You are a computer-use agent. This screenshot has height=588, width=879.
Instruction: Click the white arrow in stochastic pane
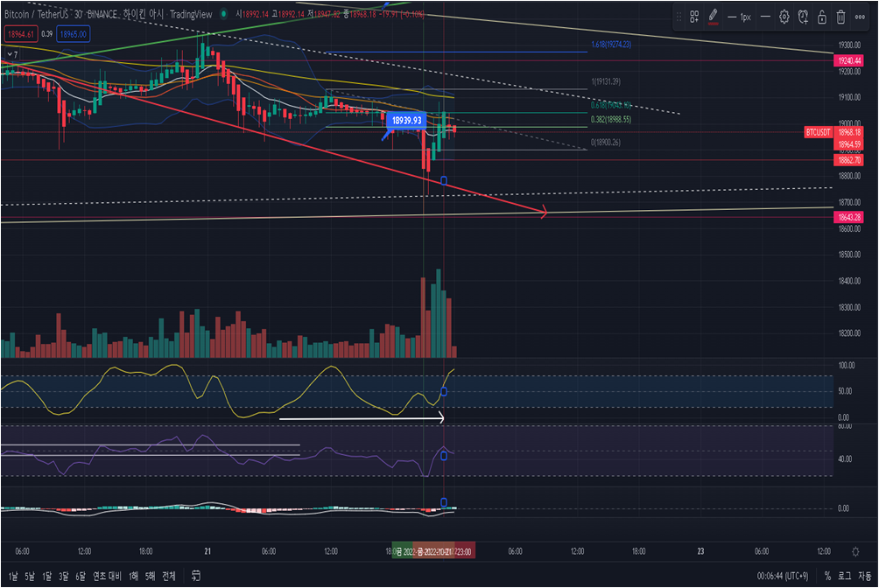click(362, 417)
